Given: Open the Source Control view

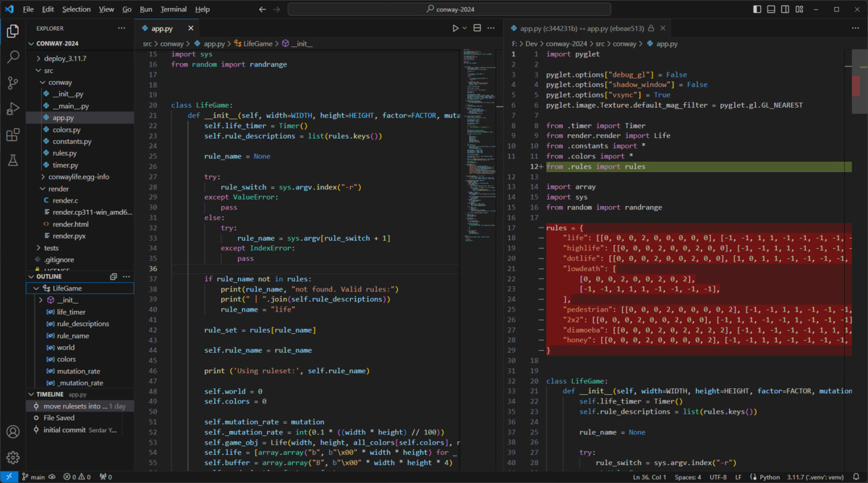Looking at the screenshot, I should 12,84.
